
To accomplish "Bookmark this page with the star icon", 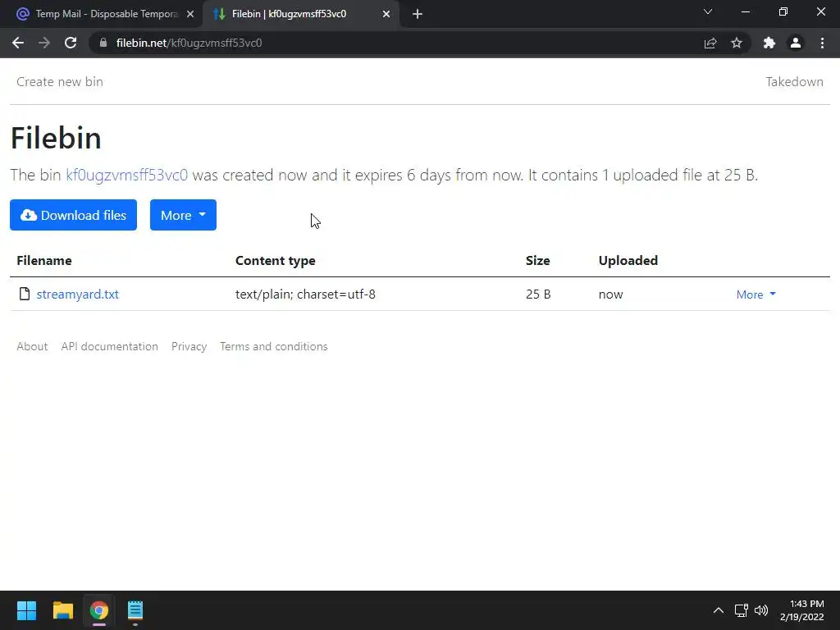I will tap(737, 43).
